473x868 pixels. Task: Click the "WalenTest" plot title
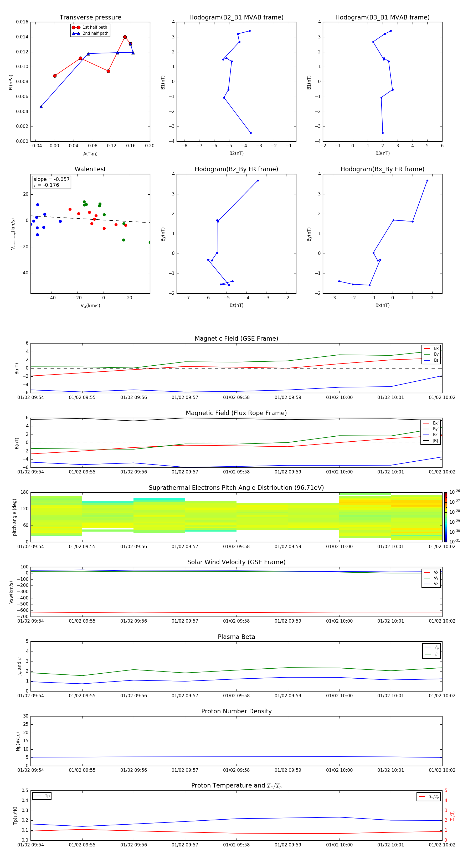[x=90, y=169]
